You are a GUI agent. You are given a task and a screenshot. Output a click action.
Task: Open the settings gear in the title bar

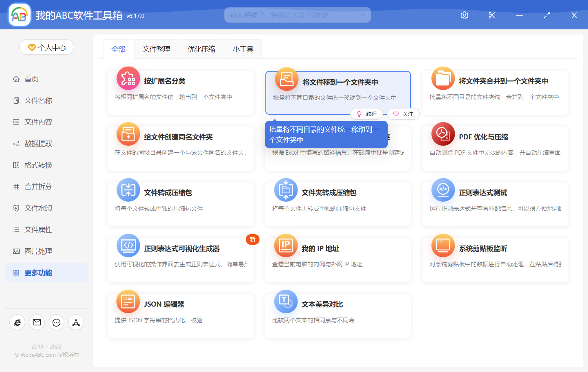click(x=464, y=15)
